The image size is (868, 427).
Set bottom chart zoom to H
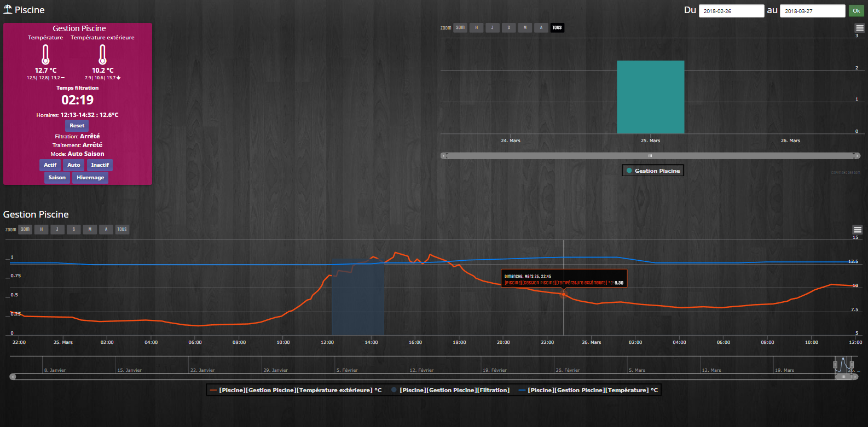[41, 230]
